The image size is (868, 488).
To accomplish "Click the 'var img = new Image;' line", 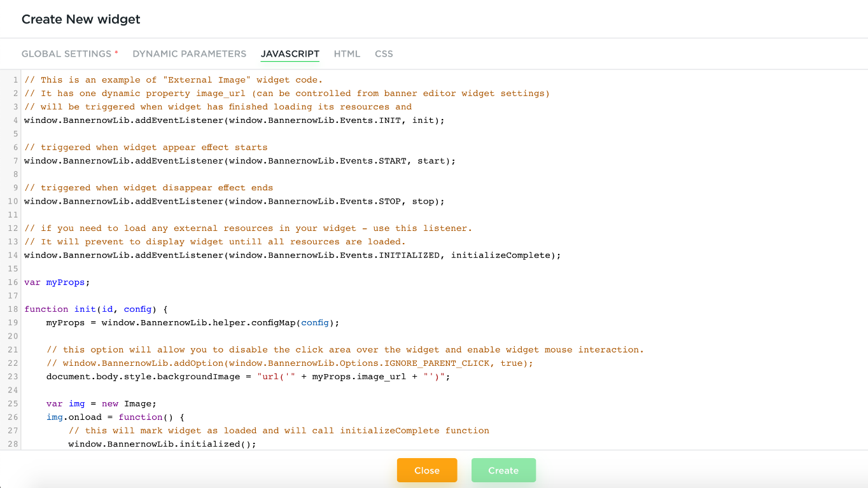I will 101,403.
